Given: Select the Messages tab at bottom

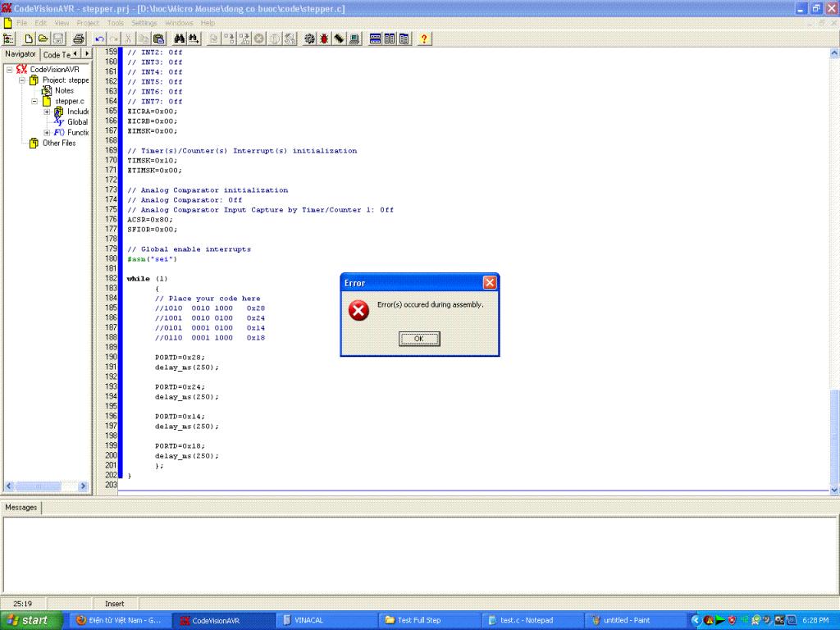Looking at the screenshot, I should [x=21, y=508].
